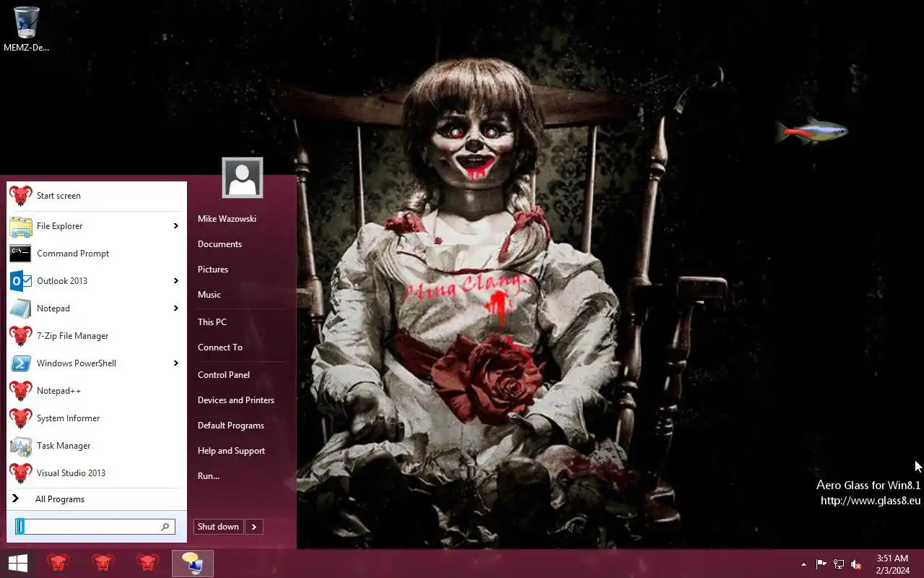Viewport: 924px width, 578px height.
Task: Click the network tray icon
Action: coord(839,564)
